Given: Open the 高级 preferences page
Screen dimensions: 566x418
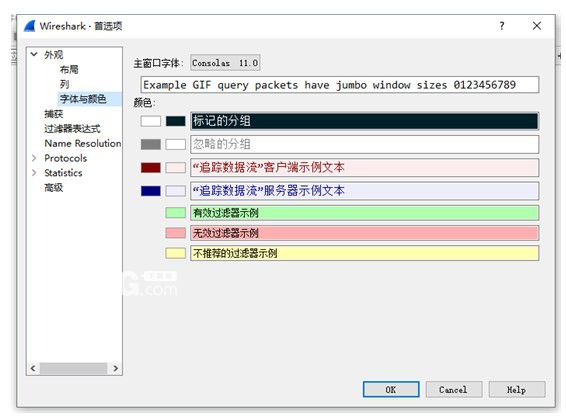Looking at the screenshot, I should coord(54,188).
